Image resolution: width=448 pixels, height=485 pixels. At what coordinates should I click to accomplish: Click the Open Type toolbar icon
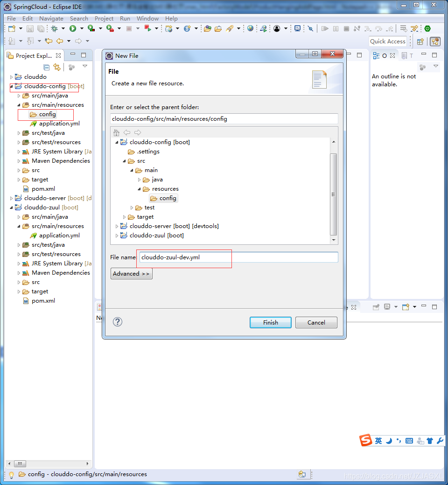pos(208,29)
